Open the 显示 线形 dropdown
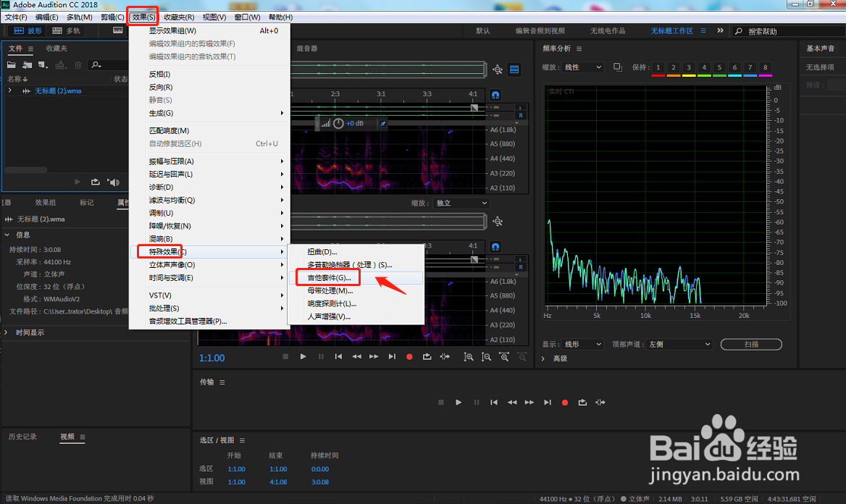Screen dimensions: 846x504 (582, 344)
